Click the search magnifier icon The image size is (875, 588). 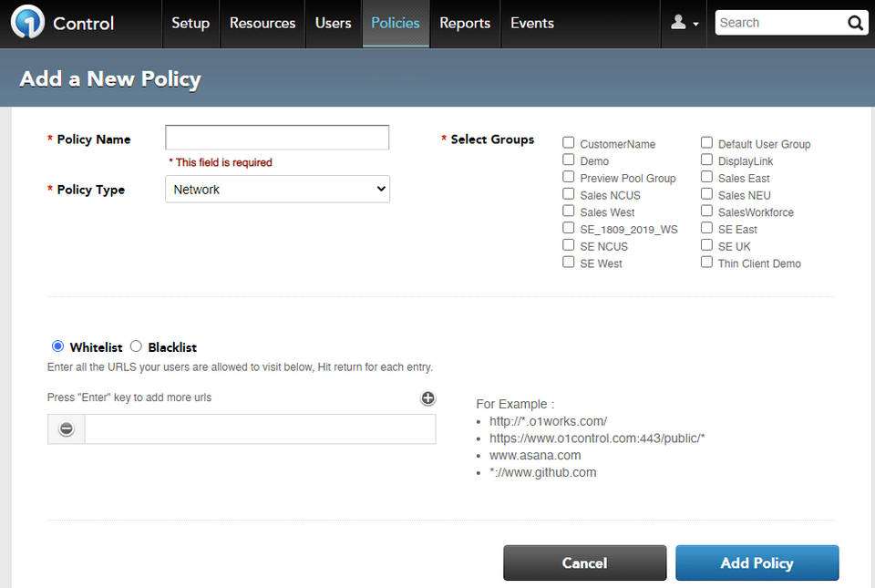click(x=855, y=23)
